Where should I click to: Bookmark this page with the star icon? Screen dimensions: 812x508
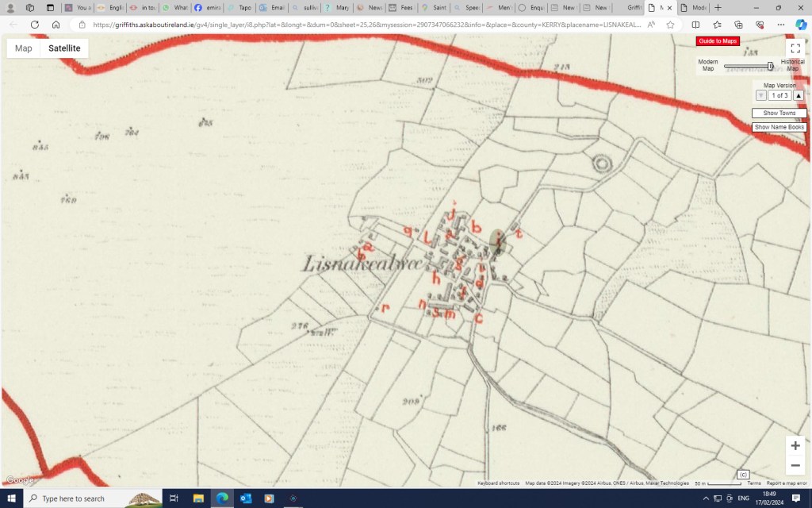670,25
